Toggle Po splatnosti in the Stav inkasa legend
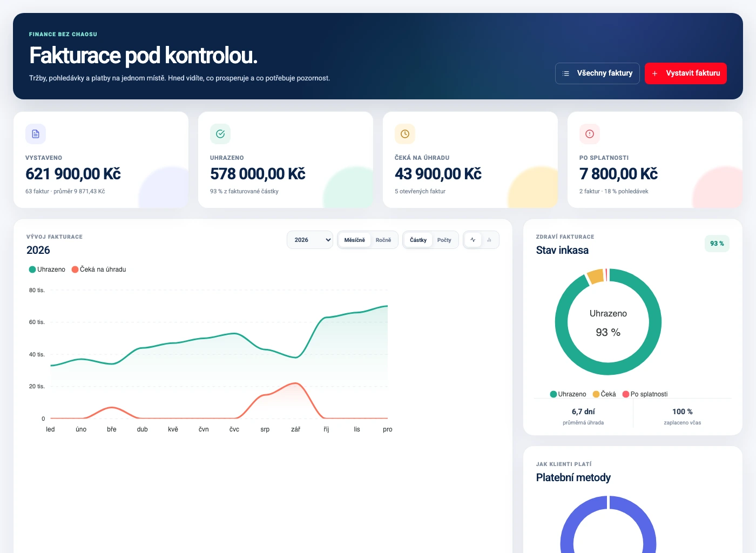756x553 pixels. 645,394
